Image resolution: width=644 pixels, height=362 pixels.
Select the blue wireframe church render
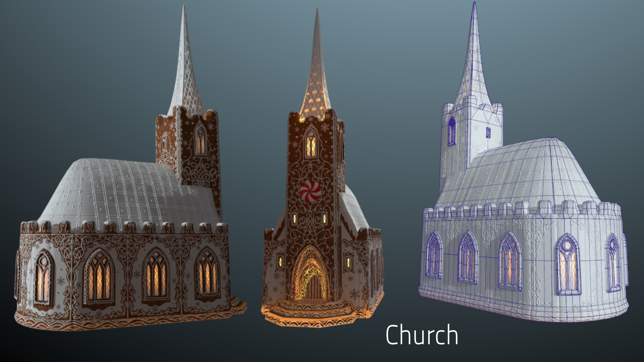tap(524, 162)
